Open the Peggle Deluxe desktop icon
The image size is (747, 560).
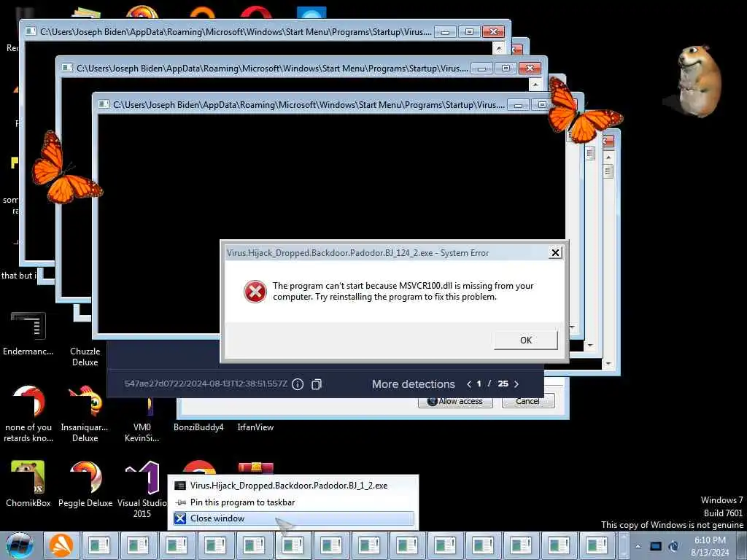(85, 483)
